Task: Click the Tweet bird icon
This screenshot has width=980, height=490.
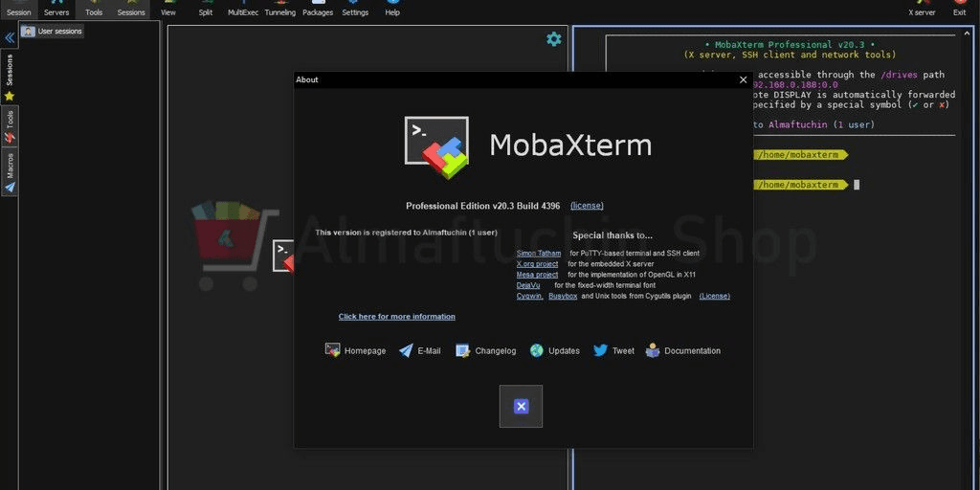Action: [x=601, y=350]
